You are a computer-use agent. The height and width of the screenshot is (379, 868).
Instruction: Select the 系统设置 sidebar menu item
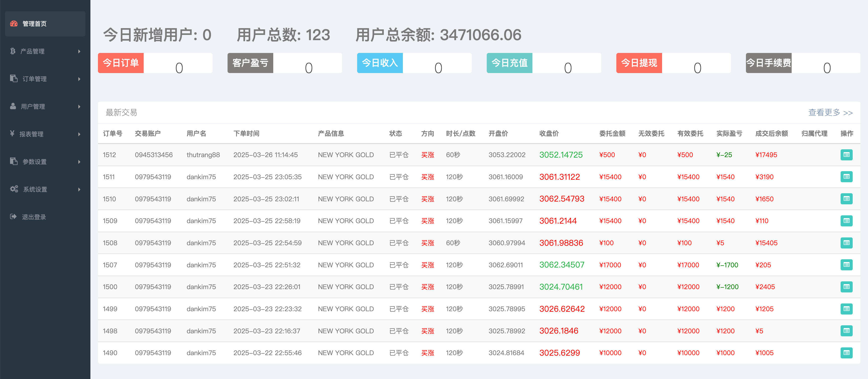(35, 189)
